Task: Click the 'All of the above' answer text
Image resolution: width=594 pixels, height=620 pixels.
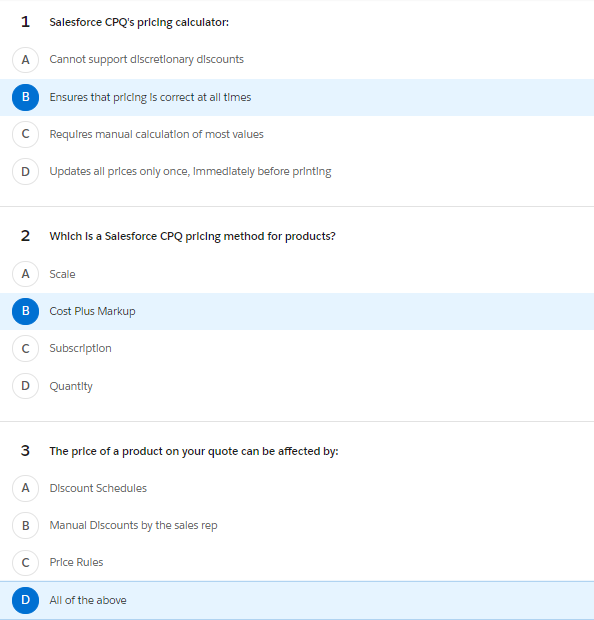Action: click(88, 600)
